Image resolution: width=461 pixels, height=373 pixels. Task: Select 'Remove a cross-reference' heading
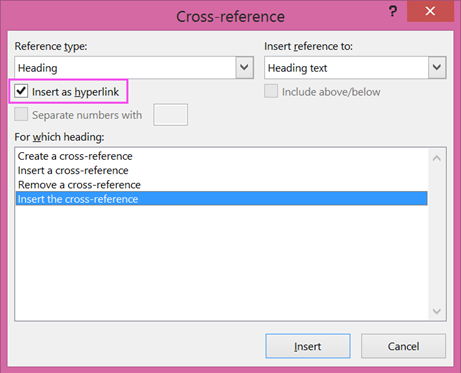coord(222,185)
